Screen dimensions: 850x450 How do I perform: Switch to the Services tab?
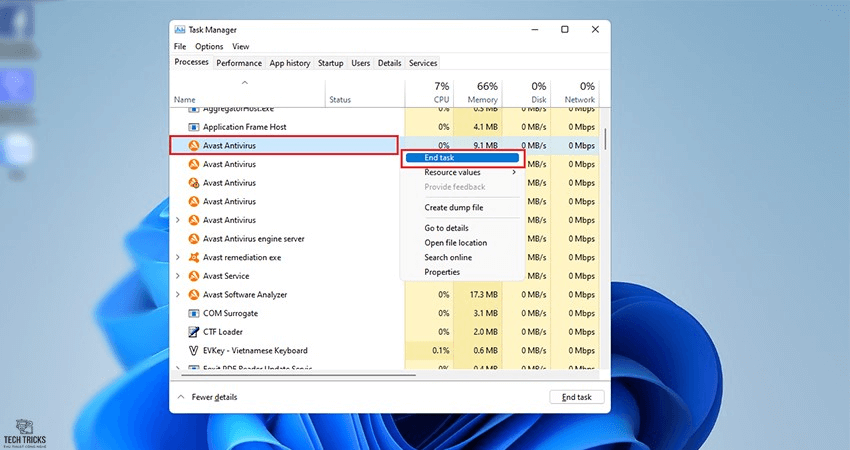(x=423, y=63)
